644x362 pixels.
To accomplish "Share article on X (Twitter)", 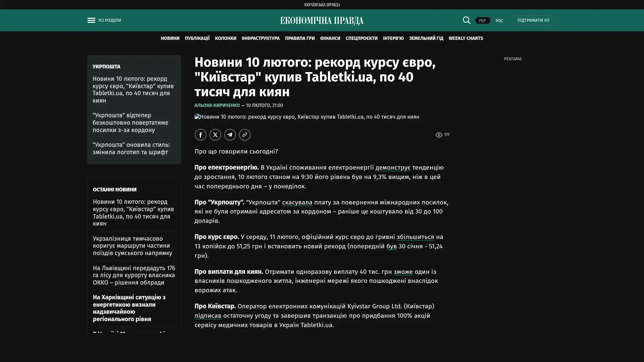I will (215, 135).
